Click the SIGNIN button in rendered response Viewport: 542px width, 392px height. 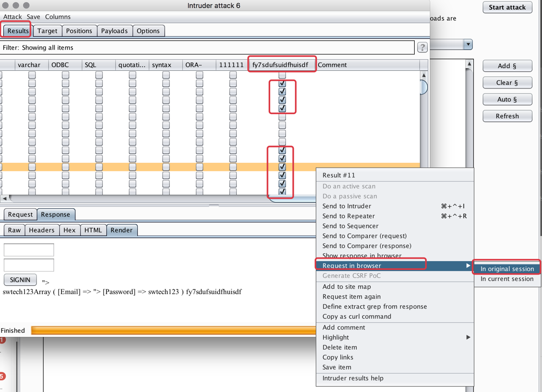pyautogui.click(x=19, y=279)
